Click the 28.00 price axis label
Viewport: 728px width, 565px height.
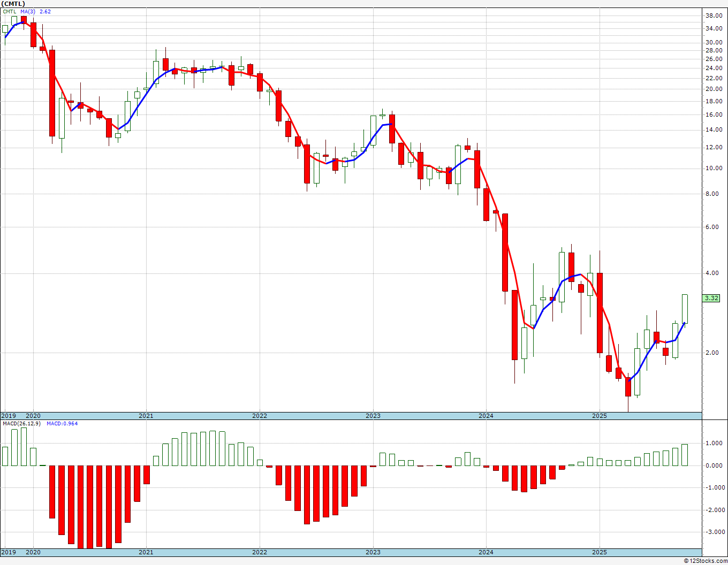[714, 51]
